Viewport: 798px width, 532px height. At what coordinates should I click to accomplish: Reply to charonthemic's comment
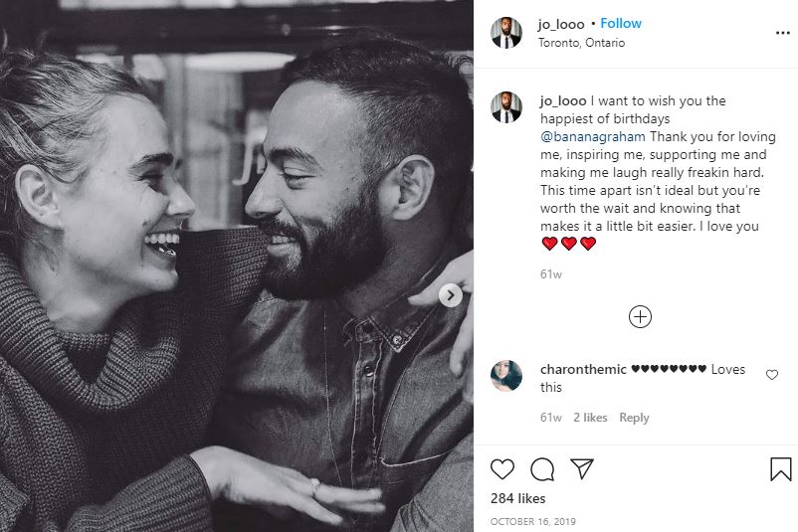[634, 418]
